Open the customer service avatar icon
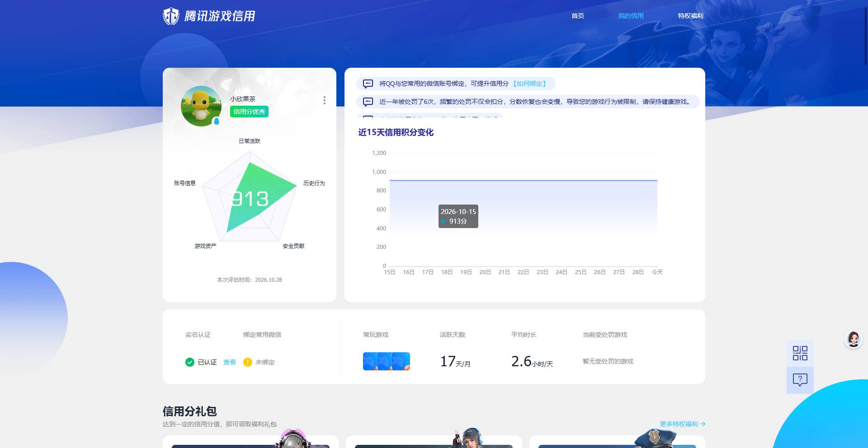This screenshot has width=868, height=448. coord(854,340)
